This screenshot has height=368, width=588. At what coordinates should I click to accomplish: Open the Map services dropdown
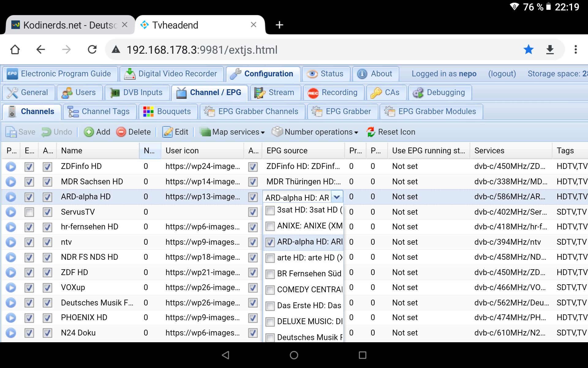point(232,132)
